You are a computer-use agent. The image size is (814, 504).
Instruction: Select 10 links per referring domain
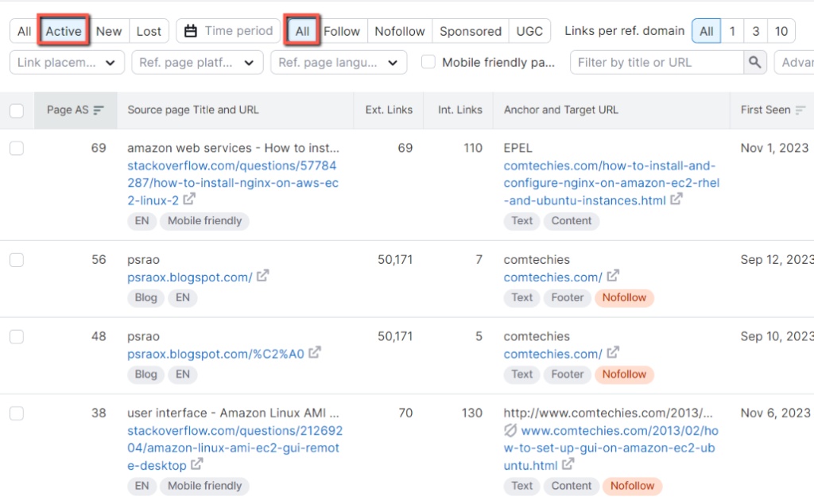pos(781,30)
